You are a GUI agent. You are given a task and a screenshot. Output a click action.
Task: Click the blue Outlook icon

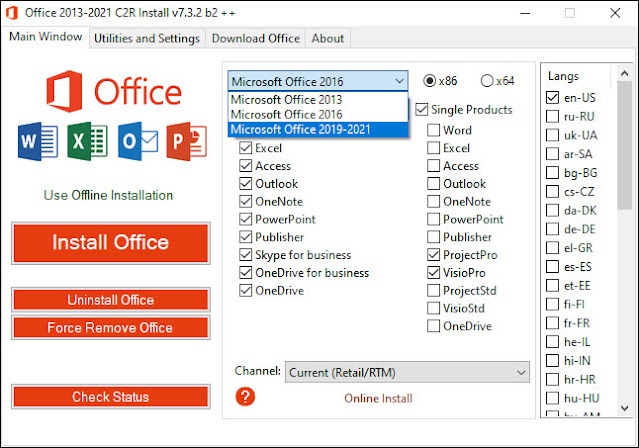(x=138, y=141)
